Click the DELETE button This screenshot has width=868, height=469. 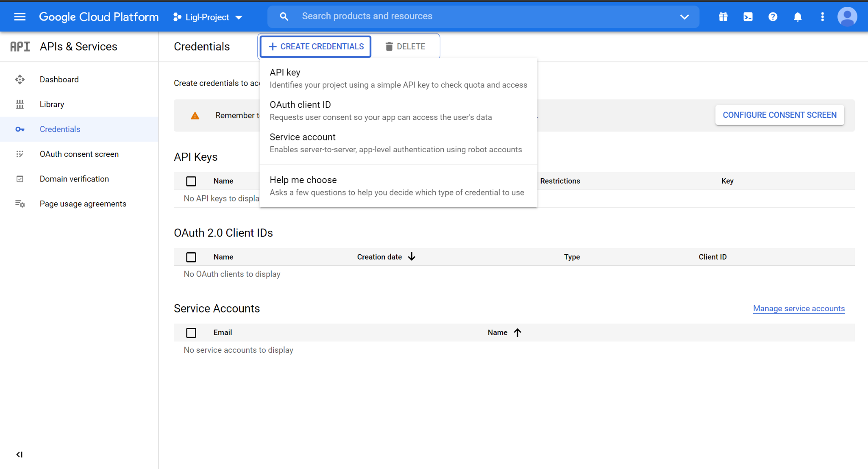[405, 47]
